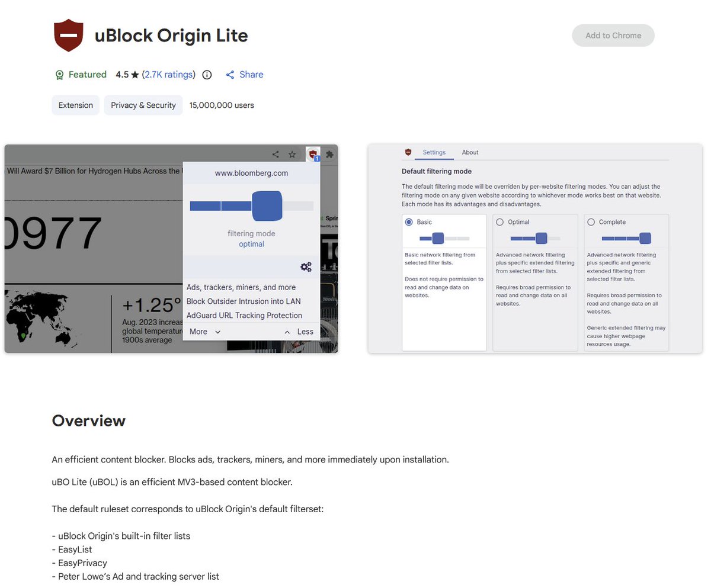711x588 pixels.
Task: Click the uBlock Origin Lite title text
Action: point(171,36)
